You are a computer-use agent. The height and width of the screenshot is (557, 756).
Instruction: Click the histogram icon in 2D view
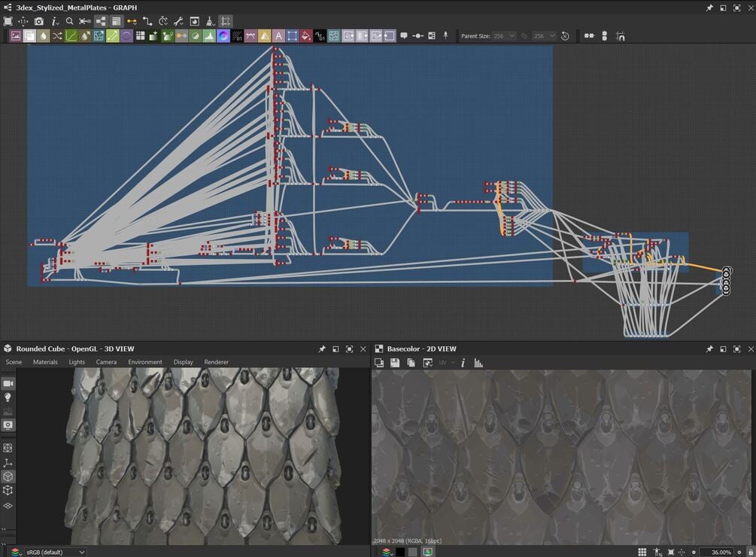[478, 363]
